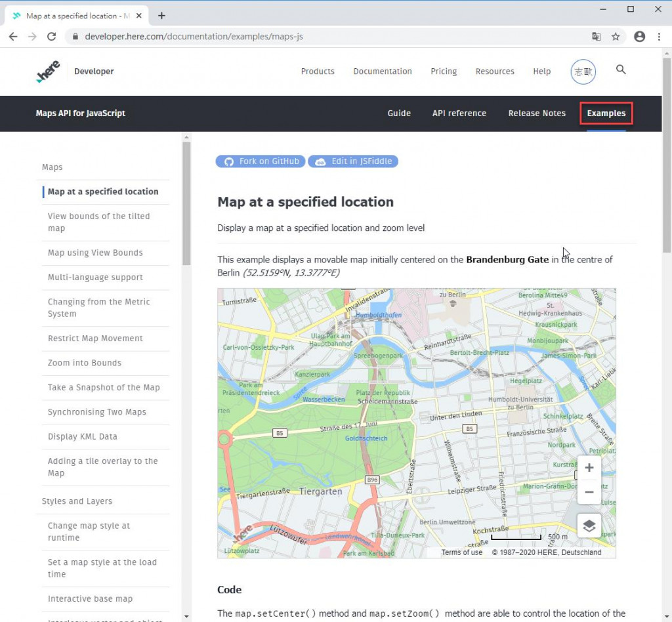
Task: Open the Help menu
Action: (541, 71)
